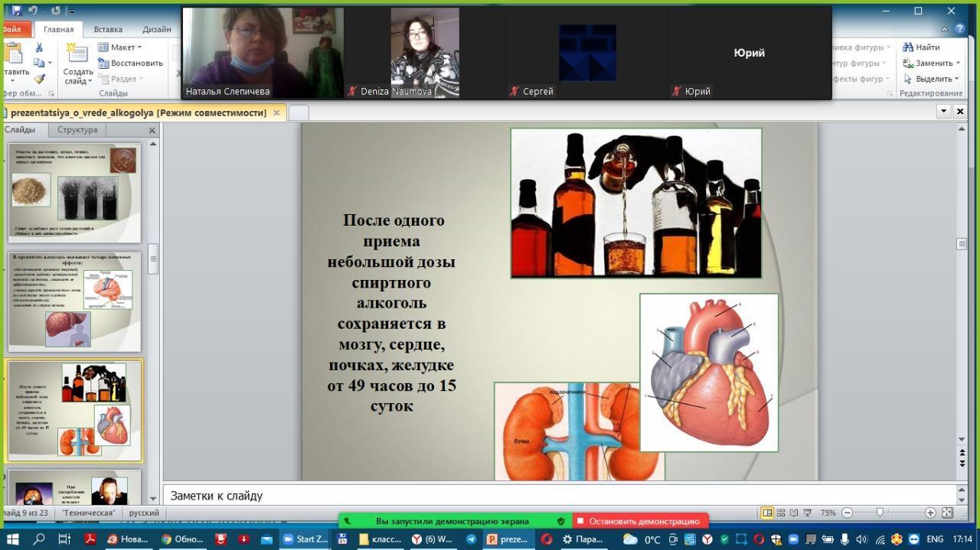This screenshot has height=550, width=980.
Task: Click the zoom in plus button
Action: (x=930, y=513)
